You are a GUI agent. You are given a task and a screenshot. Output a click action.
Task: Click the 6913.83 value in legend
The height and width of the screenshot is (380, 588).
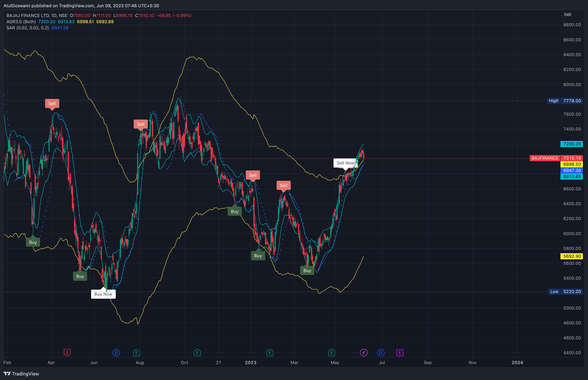[66, 22]
